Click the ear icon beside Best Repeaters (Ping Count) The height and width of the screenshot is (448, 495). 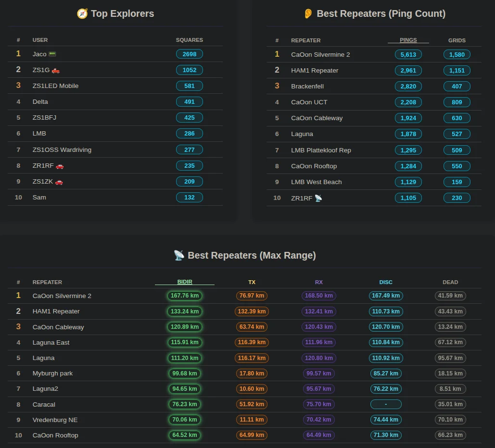(308, 13)
